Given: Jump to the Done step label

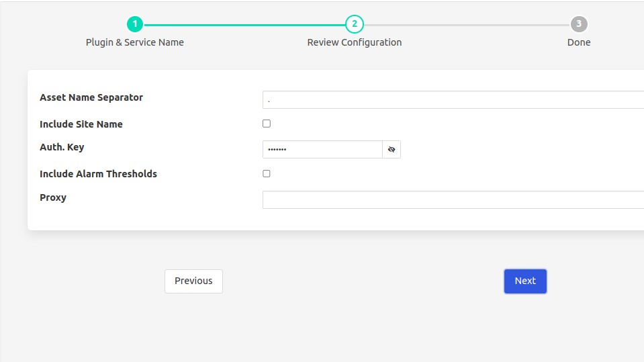Looking at the screenshot, I should [x=578, y=42].
